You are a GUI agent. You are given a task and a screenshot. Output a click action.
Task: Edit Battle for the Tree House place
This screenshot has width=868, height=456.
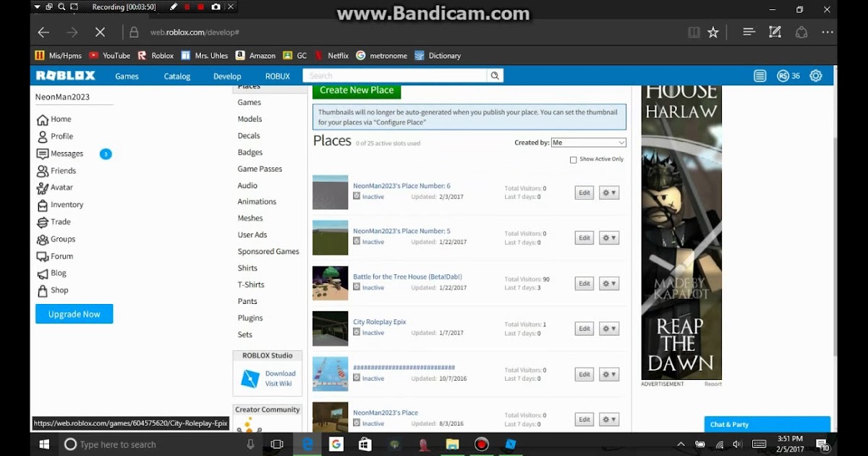pyautogui.click(x=584, y=284)
